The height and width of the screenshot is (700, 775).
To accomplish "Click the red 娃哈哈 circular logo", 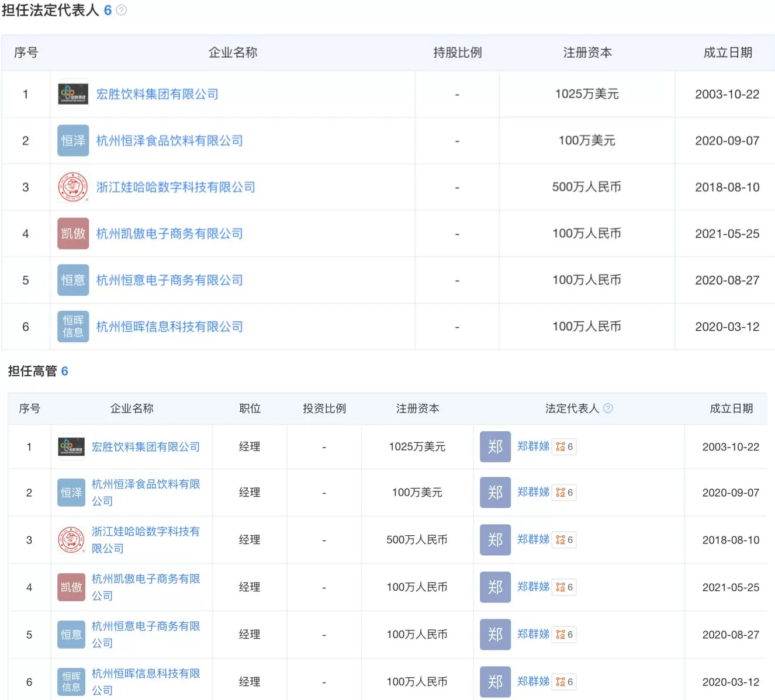I will click(x=72, y=187).
